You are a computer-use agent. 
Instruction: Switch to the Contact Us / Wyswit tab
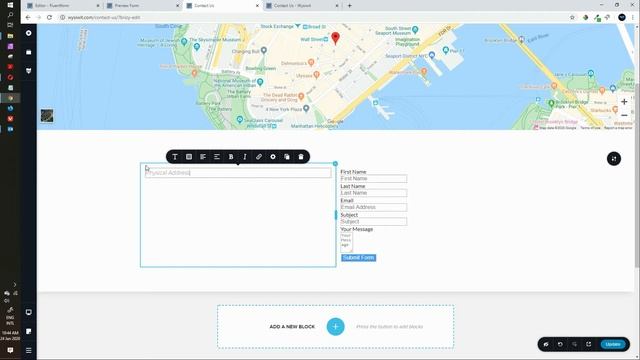tap(302, 6)
